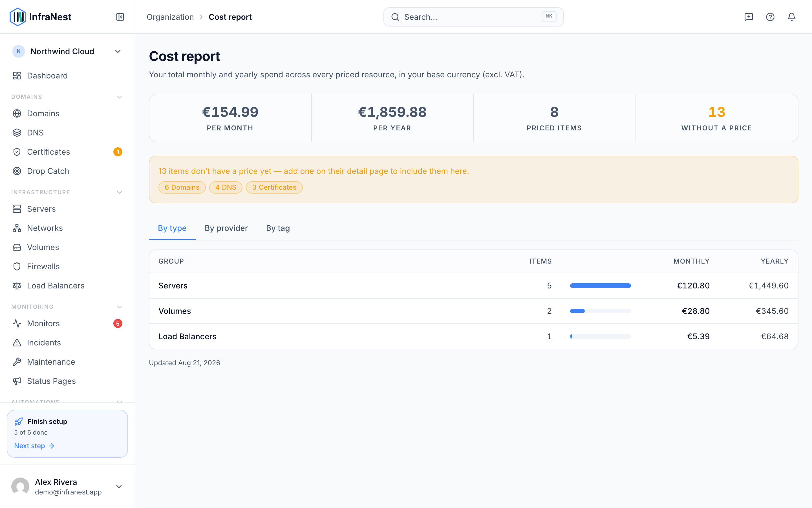Collapse the MONITORING sidebar section
The width and height of the screenshot is (812, 508).
coord(119,307)
